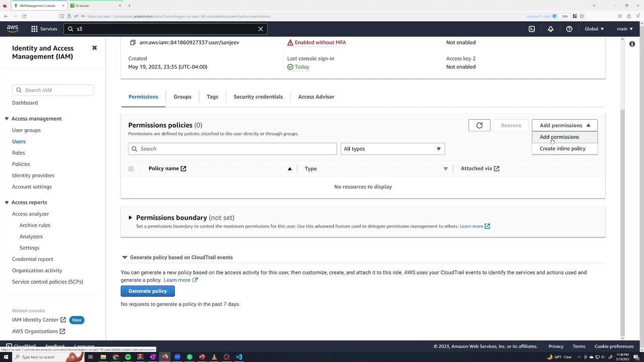Click the Attached via external link icon
644x362 pixels.
coord(497,168)
